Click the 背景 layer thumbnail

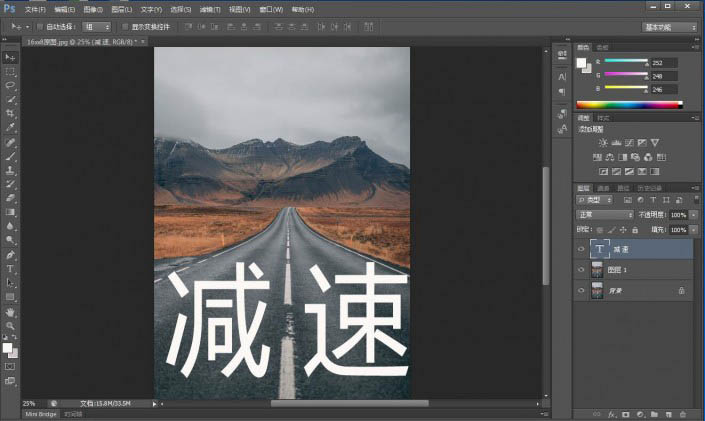597,291
